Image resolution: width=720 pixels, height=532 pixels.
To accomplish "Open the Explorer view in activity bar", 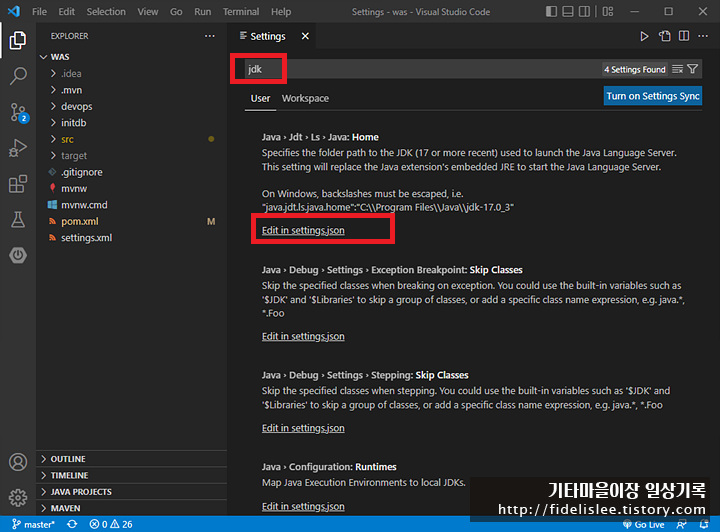I will [18, 40].
